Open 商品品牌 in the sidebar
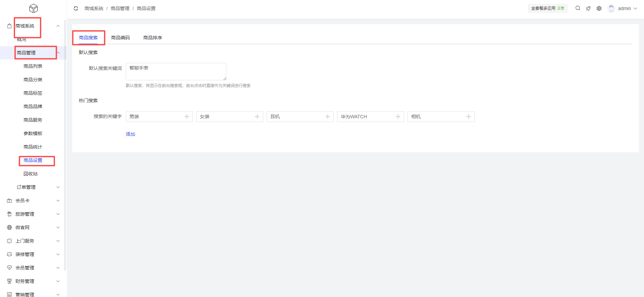 click(x=33, y=107)
